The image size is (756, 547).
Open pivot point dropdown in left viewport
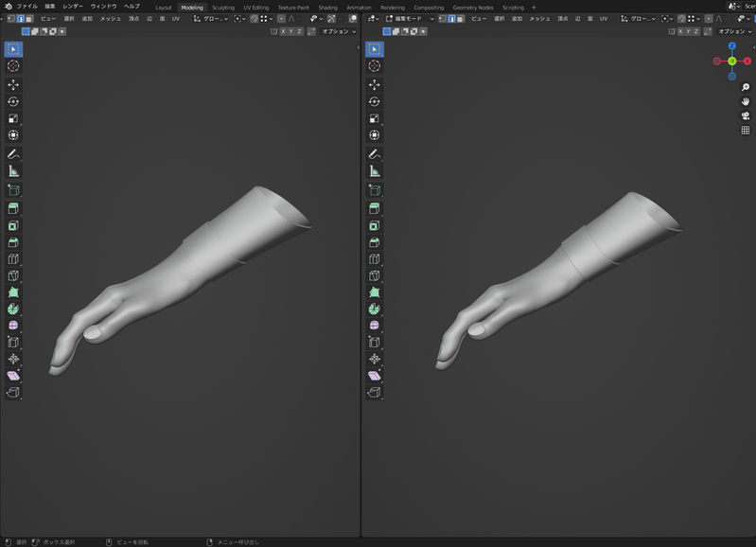pyautogui.click(x=239, y=19)
